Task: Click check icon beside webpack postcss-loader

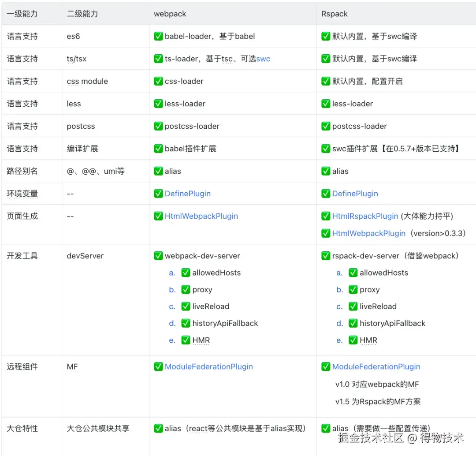Action: (x=159, y=126)
